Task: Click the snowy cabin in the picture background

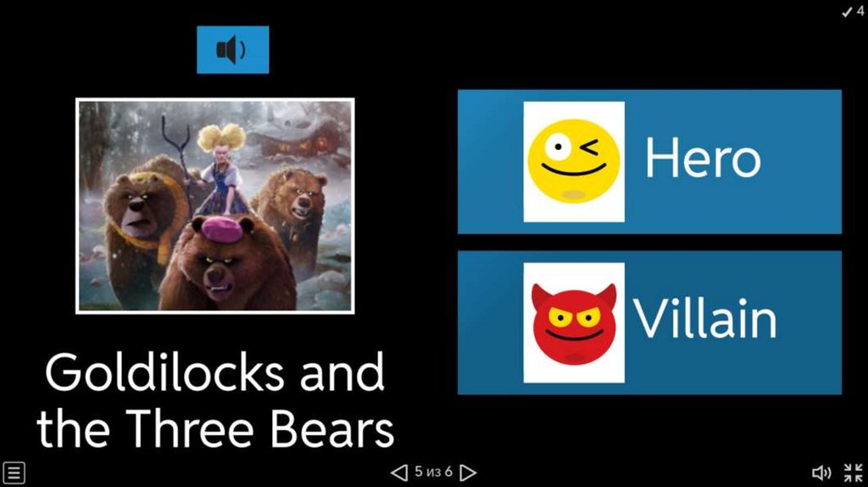Action: [x=302, y=138]
